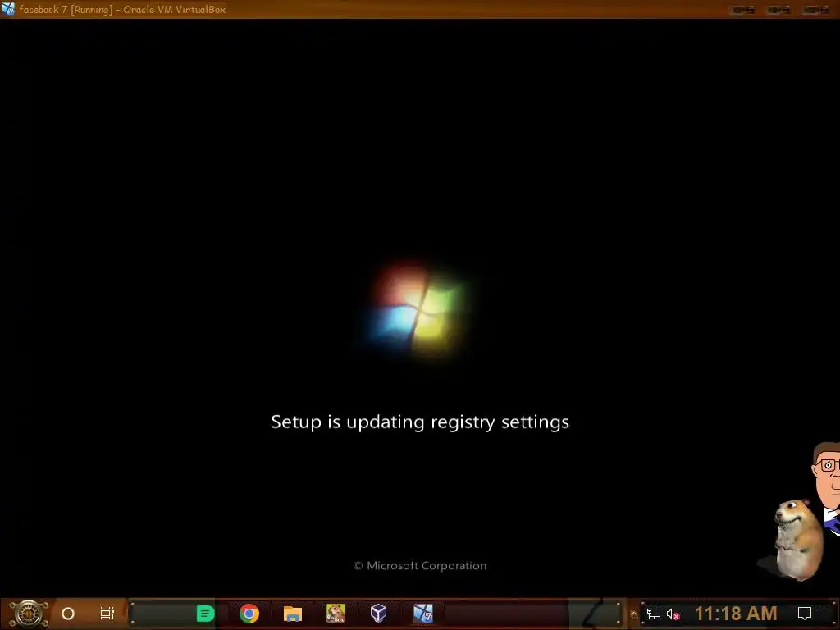Show hidden tray icons by the network icon

pos(634,614)
